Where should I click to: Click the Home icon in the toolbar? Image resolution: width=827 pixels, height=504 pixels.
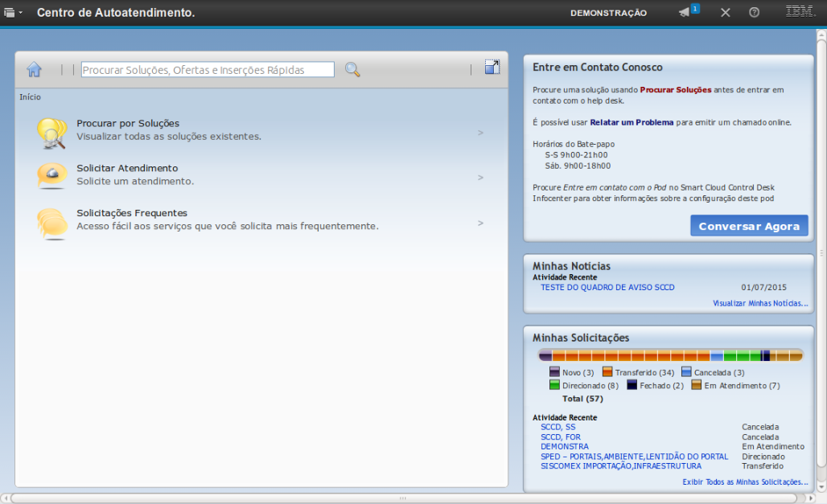[34, 70]
